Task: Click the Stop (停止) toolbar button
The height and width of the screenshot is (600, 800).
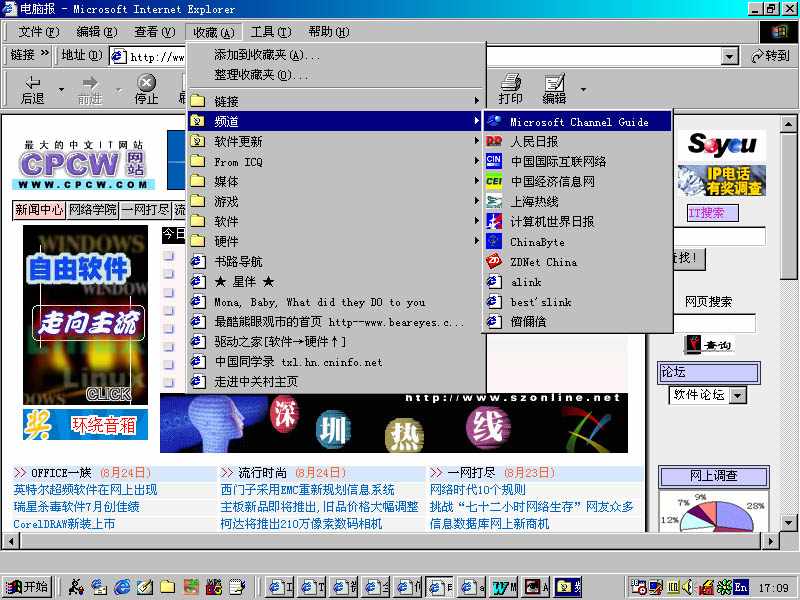Action: pyautogui.click(x=146, y=89)
